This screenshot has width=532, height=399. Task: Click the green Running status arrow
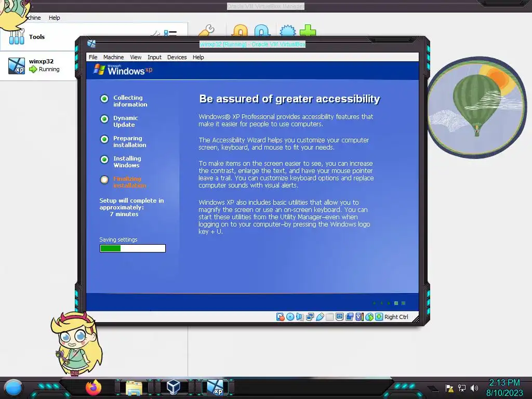pos(33,69)
